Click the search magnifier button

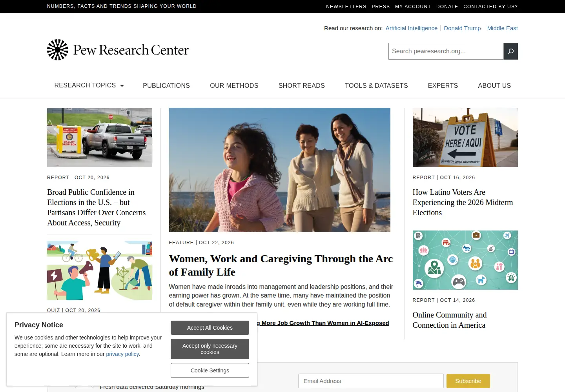(x=510, y=51)
